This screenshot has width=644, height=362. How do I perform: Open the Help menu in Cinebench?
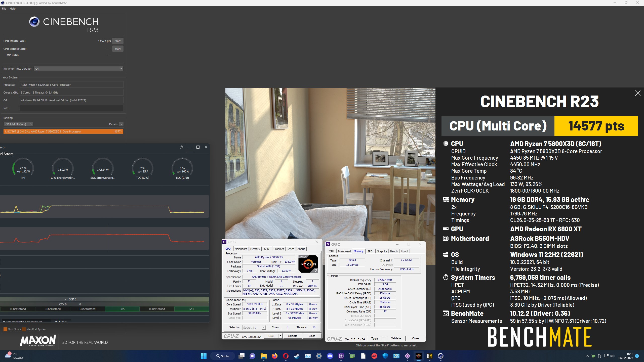pyautogui.click(x=13, y=9)
